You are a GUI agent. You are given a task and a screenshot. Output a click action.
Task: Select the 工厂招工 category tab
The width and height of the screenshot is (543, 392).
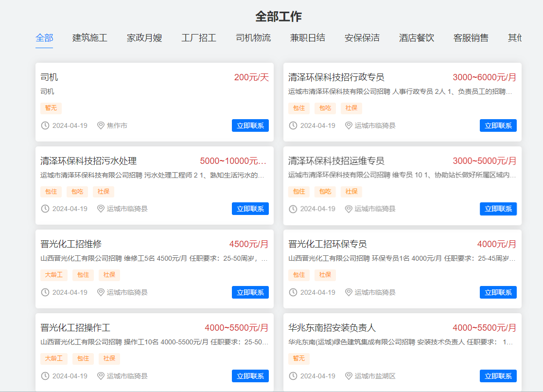(x=199, y=38)
